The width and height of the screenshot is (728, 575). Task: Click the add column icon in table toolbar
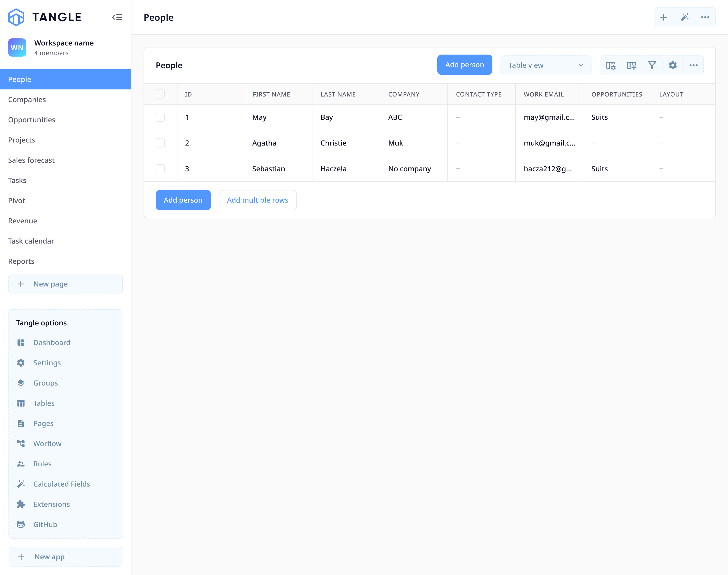(x=631, y=65)
